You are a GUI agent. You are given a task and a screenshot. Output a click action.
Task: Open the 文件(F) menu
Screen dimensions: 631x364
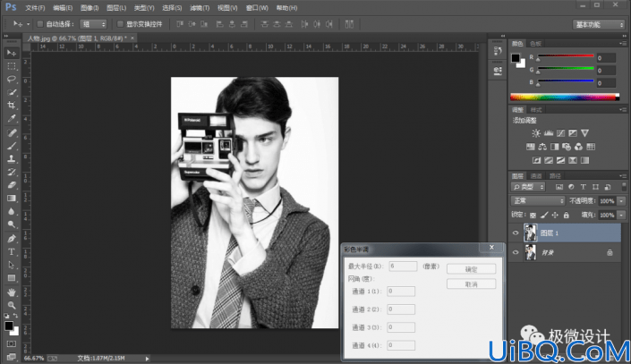coord(36,8)
